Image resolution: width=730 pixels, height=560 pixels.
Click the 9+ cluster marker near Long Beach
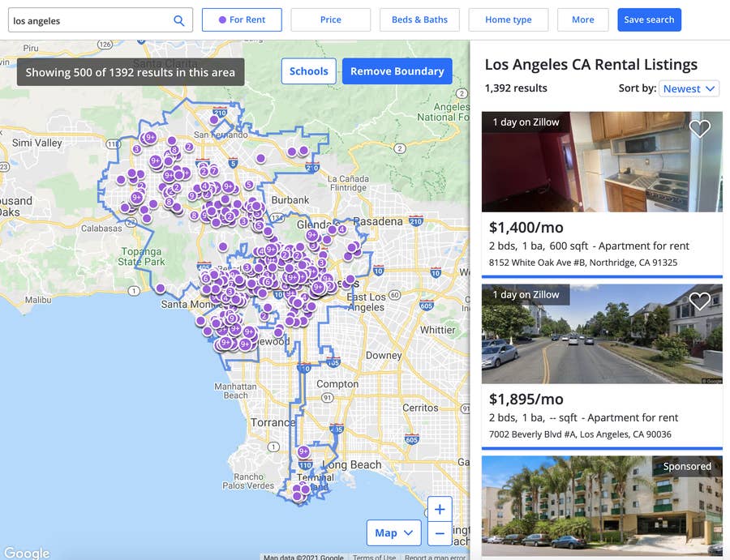pos(303,451)
